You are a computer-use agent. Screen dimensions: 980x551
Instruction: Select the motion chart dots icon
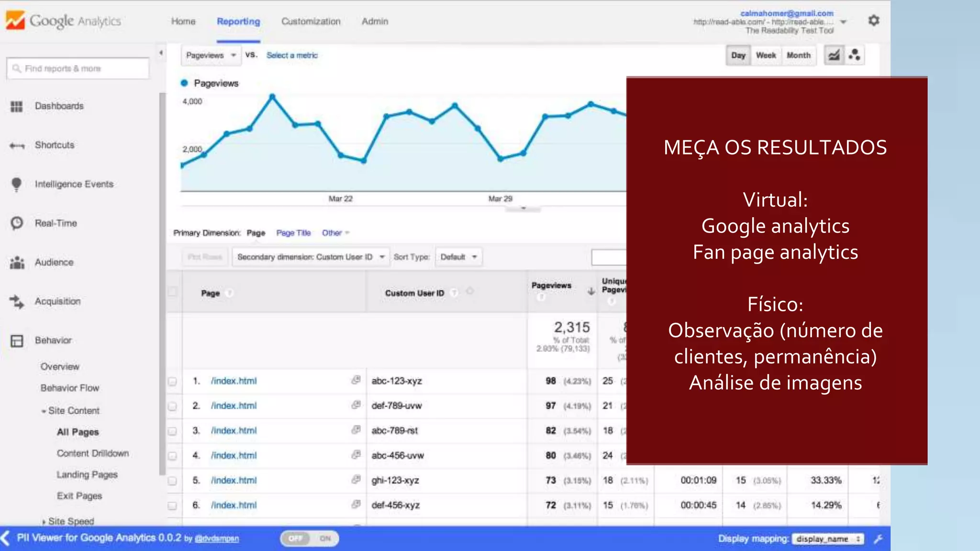(855, 55)
